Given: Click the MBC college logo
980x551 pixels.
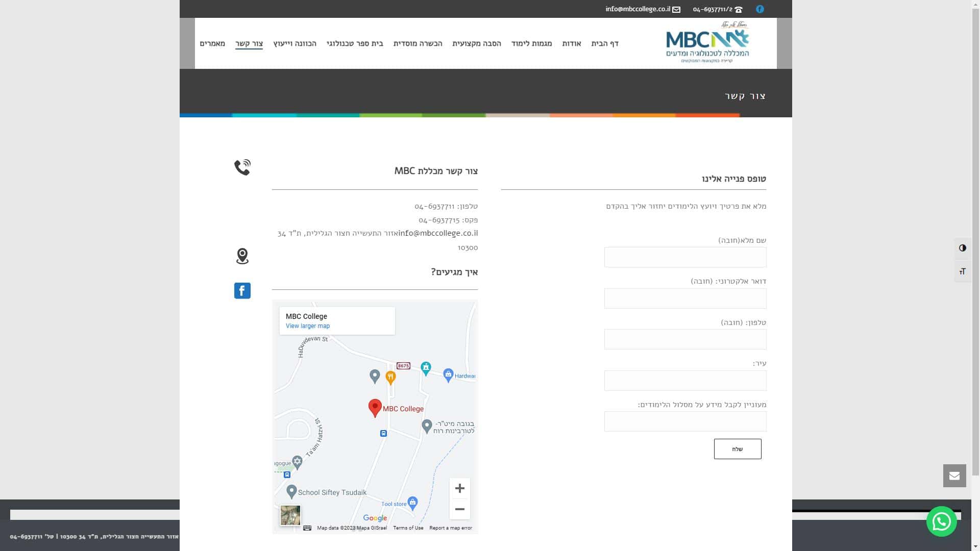Looking at the screenshot, I should [x=707, y=42].
